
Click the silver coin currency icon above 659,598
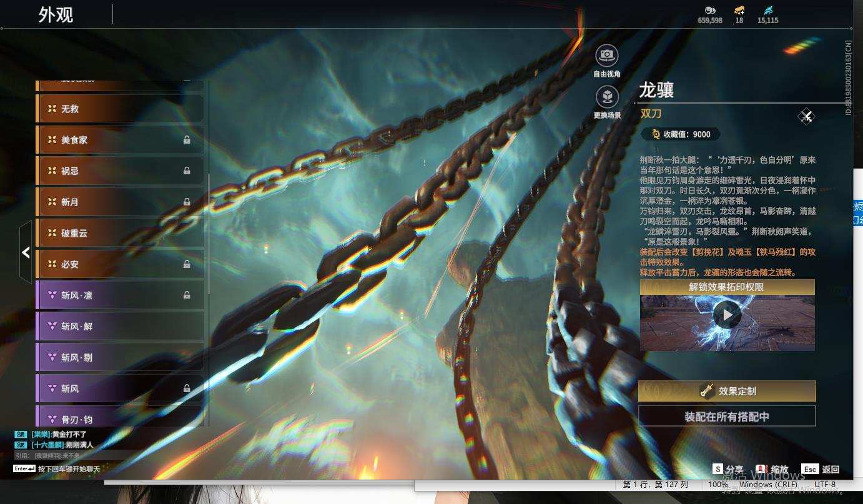tap(709, 10)
